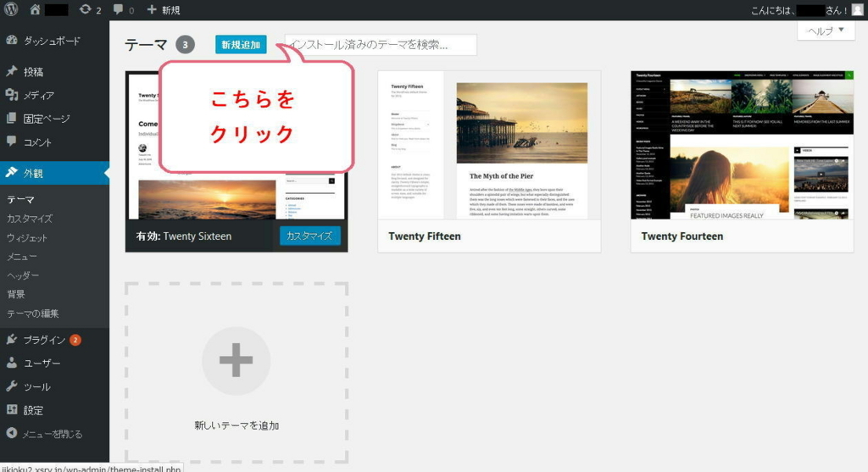Click the comment icon beside コメント

click(x=12, y=142)
